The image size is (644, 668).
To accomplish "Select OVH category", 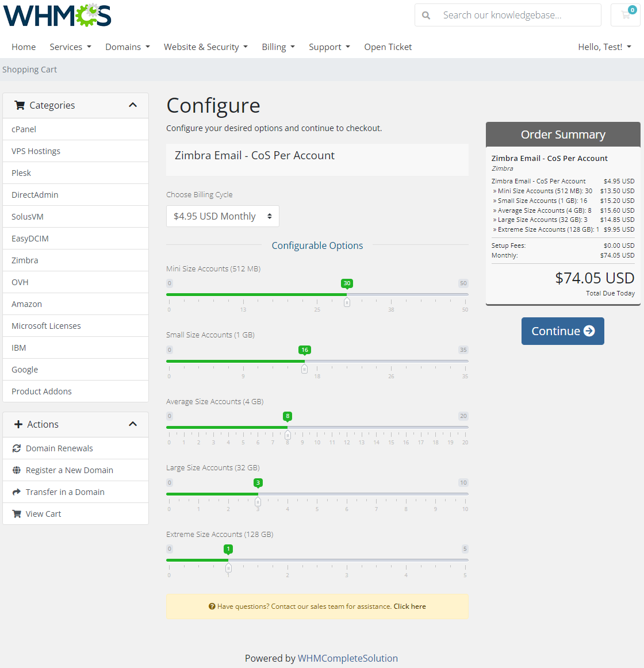I will point(75,282).
